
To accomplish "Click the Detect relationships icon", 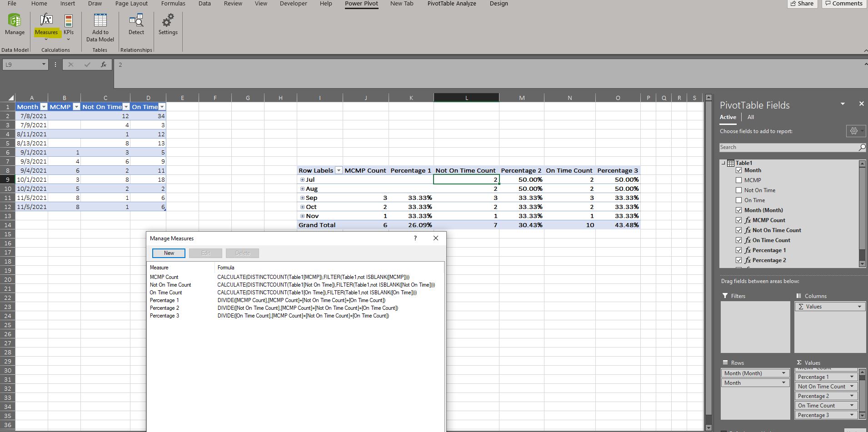I will (136, 20).
